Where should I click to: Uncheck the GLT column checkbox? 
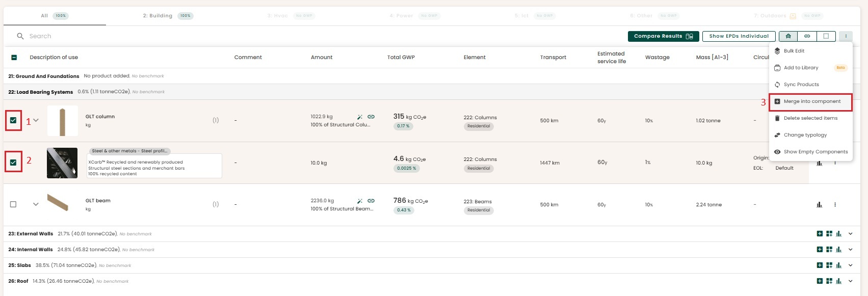click(x=13, y=121)
